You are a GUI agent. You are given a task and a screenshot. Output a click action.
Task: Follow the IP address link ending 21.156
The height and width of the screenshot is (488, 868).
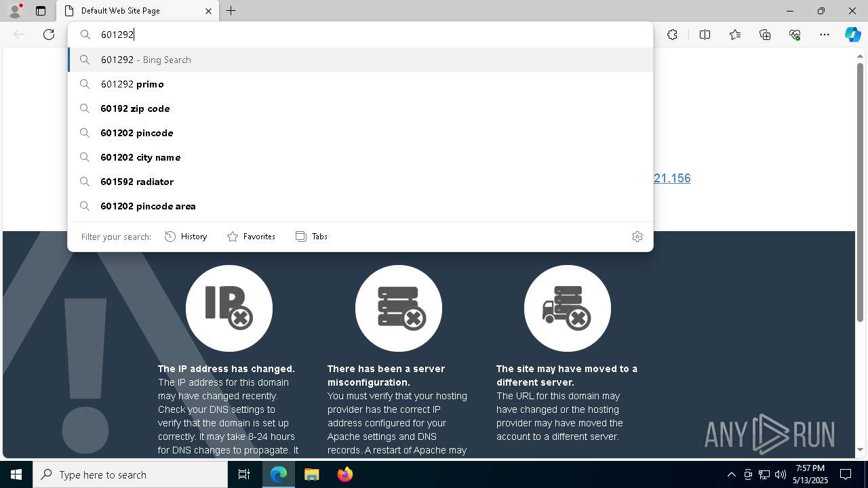pos(672,178)
